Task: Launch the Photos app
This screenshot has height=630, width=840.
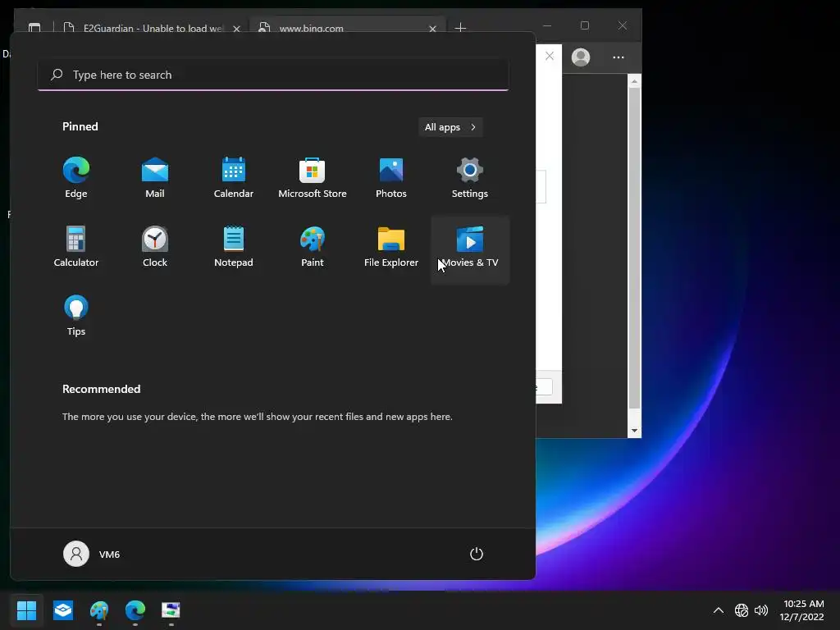Action: pyautogui.click(x=391, y=178)
